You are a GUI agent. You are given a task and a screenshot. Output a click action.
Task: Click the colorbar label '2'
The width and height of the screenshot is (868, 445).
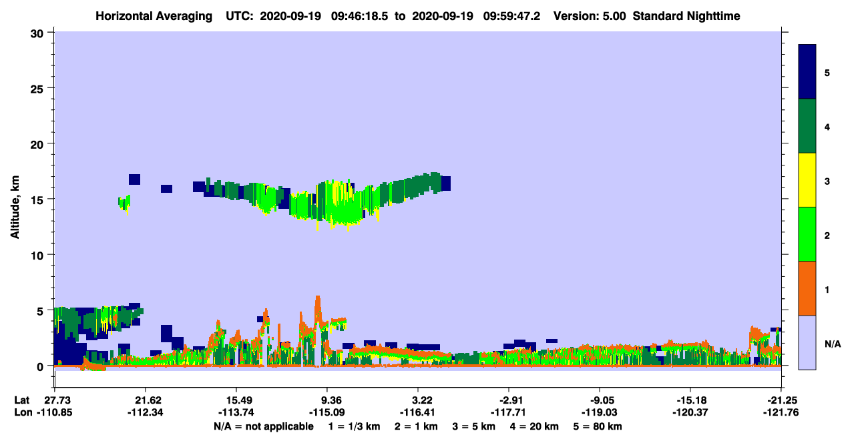tap(827, 234)
